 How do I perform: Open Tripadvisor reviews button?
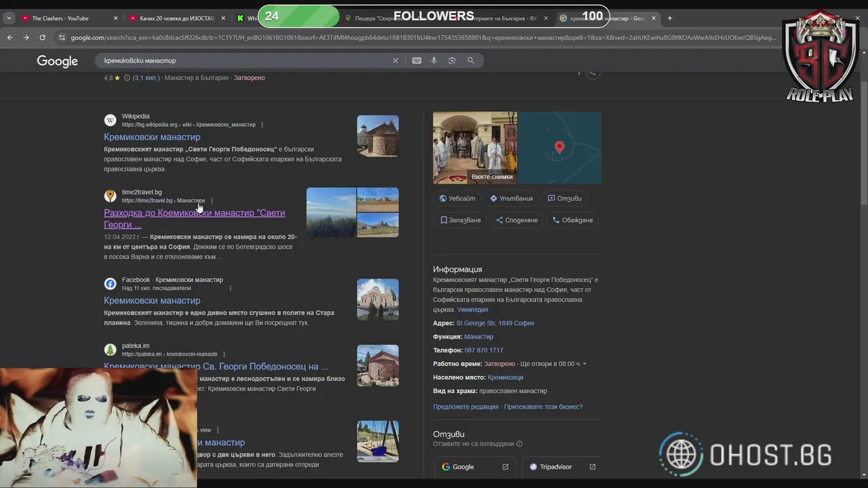click(x=562, y=467)
